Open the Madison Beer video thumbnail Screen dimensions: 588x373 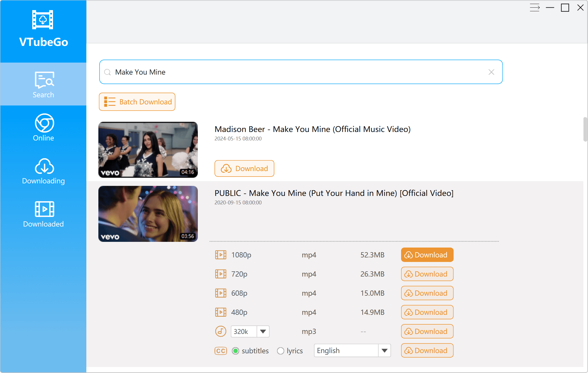pyautogui.click(x=148, y=150)
